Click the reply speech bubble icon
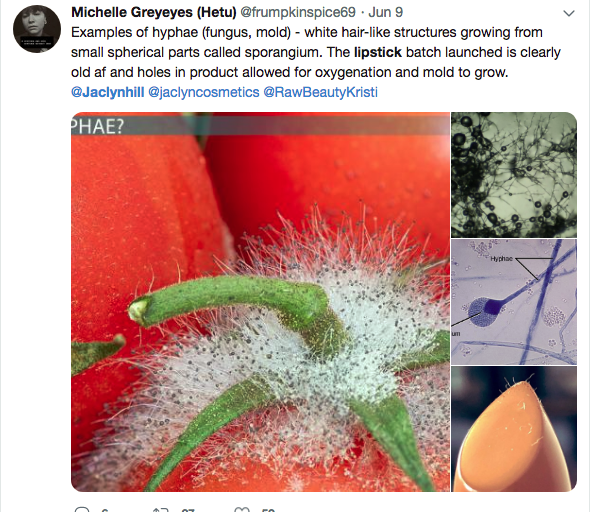Screen dimensions: 590x512 [x=82, y=509]
